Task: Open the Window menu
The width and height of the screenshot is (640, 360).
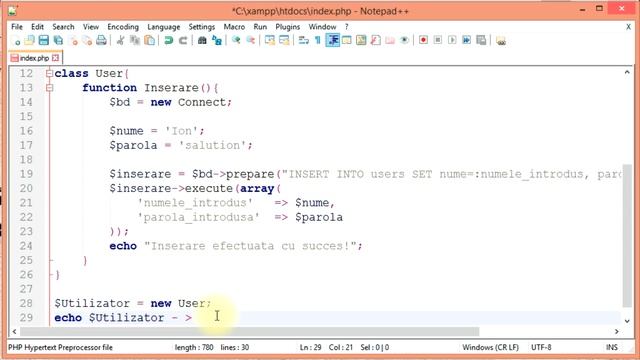Action: 322,27
